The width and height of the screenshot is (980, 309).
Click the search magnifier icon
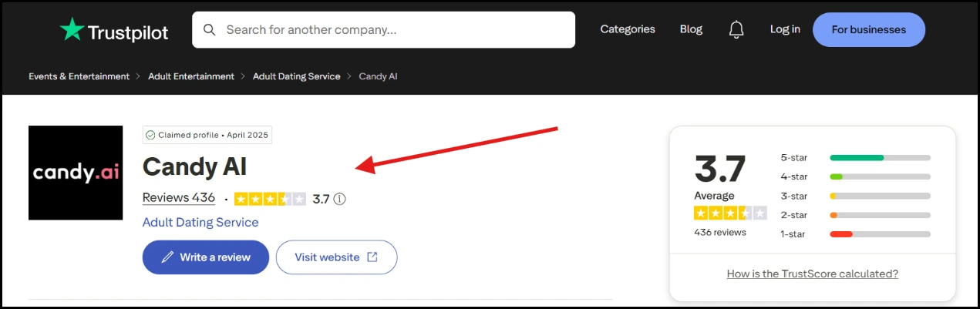(209, 30)
